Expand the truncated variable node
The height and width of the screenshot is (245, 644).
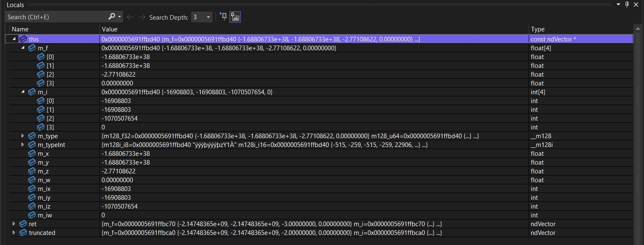point(14,233)
